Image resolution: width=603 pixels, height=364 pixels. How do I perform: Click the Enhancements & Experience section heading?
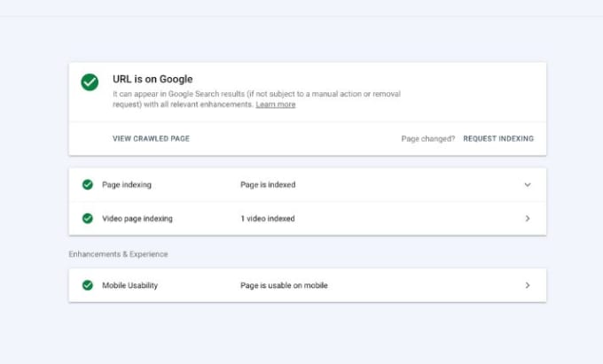(119, 254)
